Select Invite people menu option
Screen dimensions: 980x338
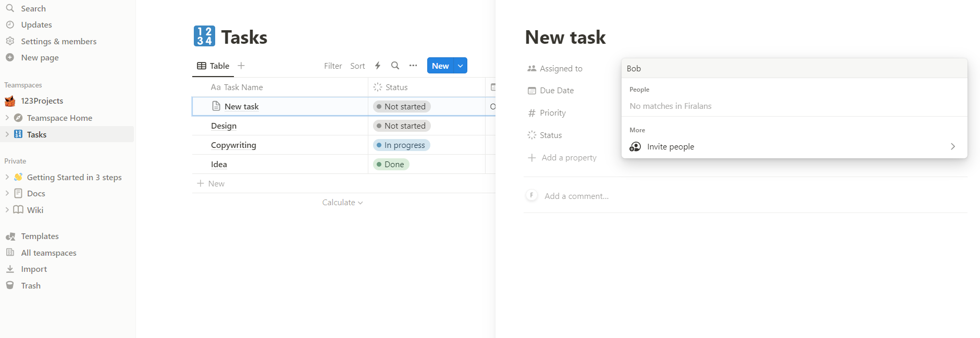pos(670,147)
